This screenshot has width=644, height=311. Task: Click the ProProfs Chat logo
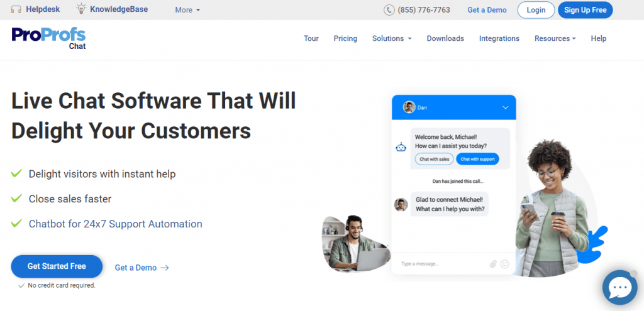pyautogui.click(x=49, y=38)
